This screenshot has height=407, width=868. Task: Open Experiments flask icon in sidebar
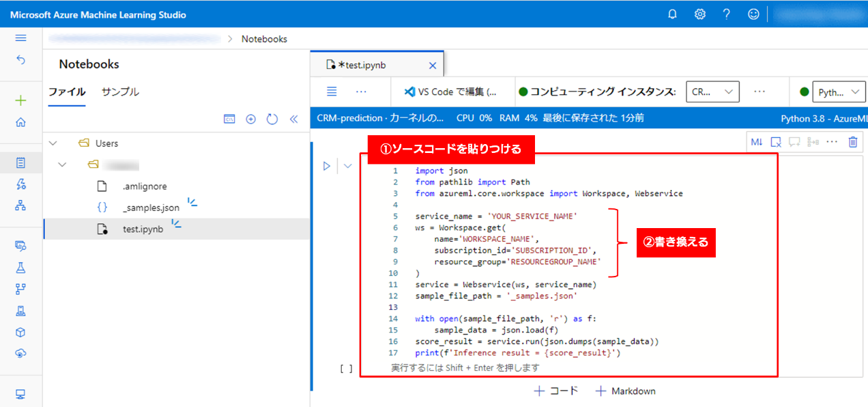pyautogui.click(x=20, y=268)
